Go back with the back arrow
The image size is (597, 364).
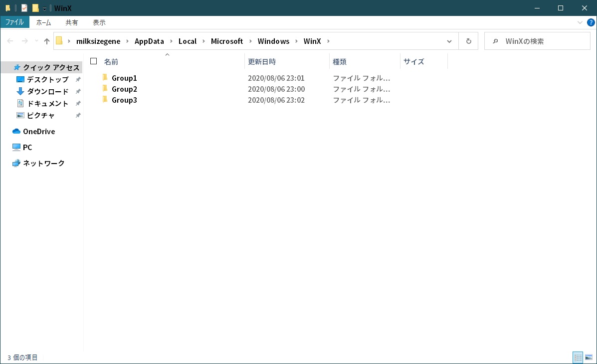click(x=10, y=41)
